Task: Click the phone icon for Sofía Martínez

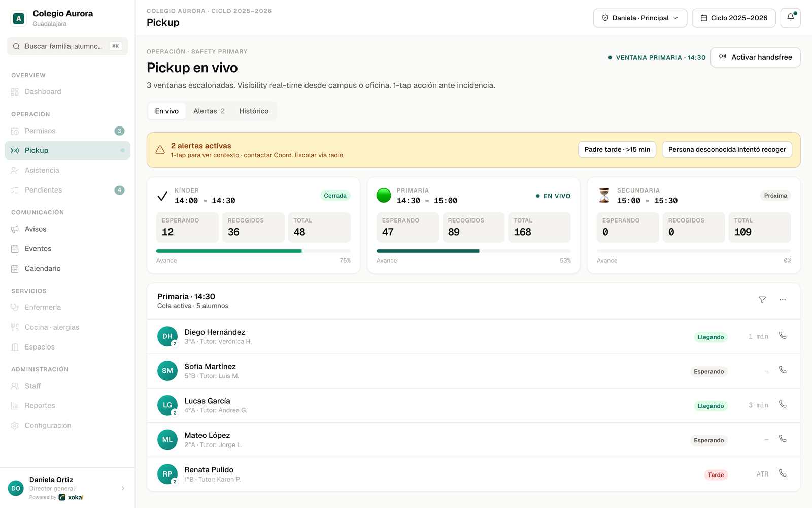Action: (783, 370)
